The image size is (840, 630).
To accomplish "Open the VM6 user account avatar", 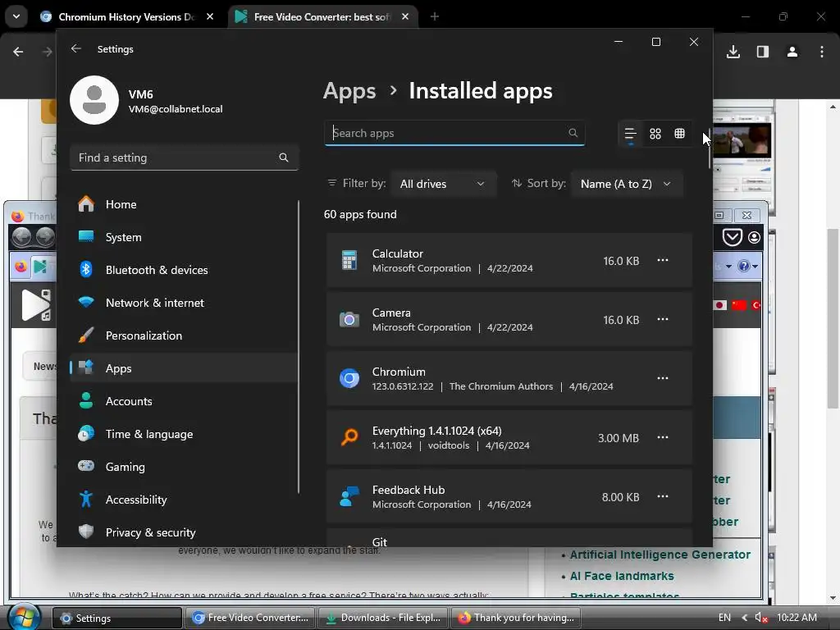I will (x=94, y=100).
